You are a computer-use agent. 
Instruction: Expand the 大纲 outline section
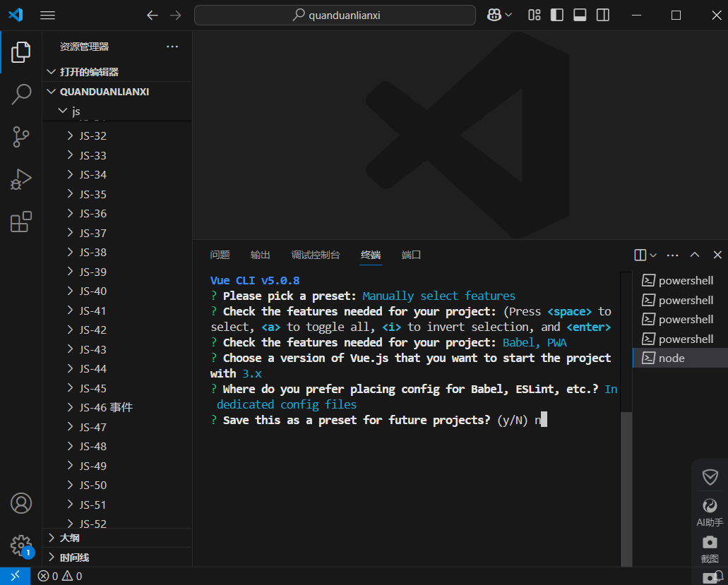point(117,538)
